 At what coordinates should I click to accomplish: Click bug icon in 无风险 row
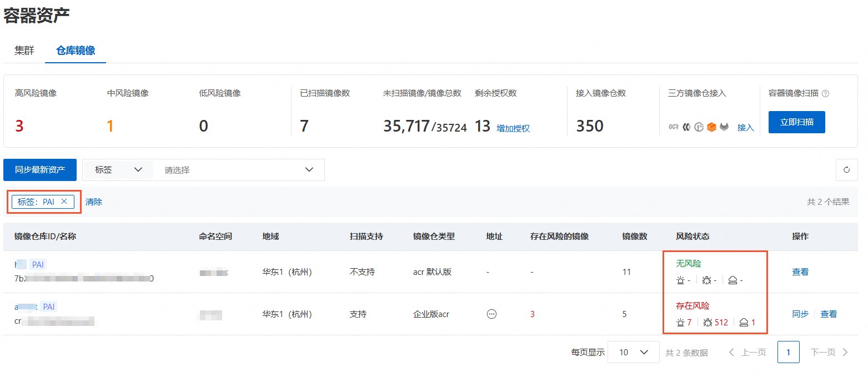[706, 280]
